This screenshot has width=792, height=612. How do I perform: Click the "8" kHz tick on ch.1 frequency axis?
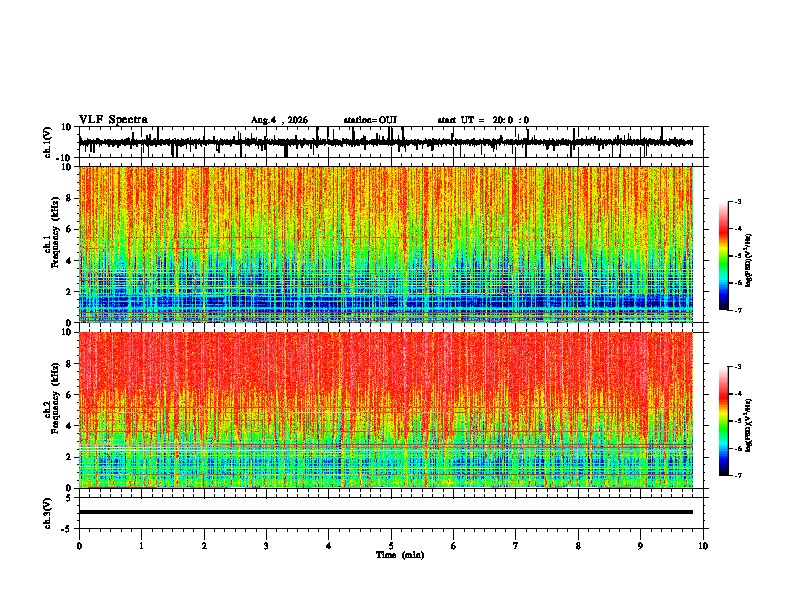point(70,198)
